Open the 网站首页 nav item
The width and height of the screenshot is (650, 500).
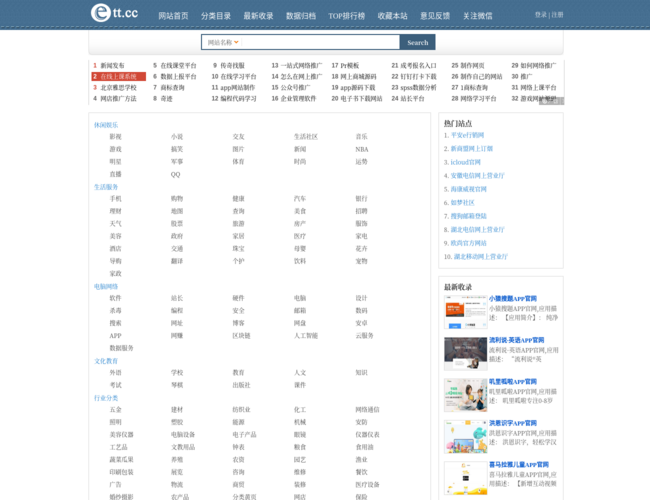173,16
